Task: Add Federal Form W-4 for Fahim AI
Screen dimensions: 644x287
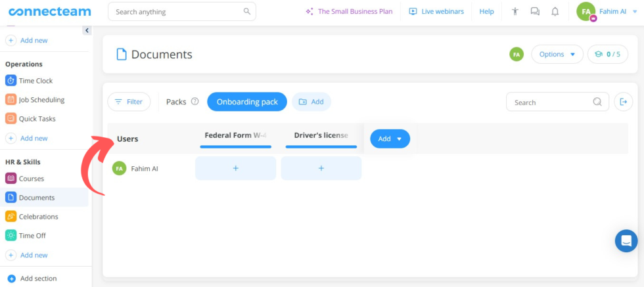Action: pos(235,168)
